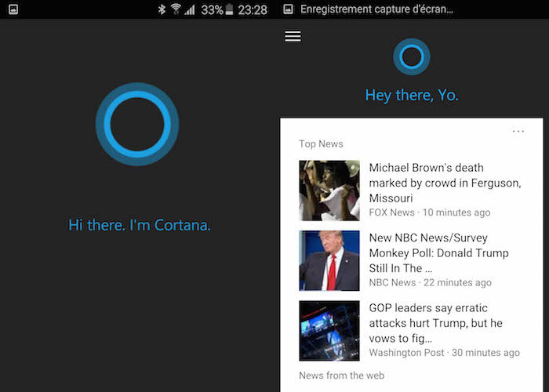Tap the News from the web heading

(x=341, y=376)
